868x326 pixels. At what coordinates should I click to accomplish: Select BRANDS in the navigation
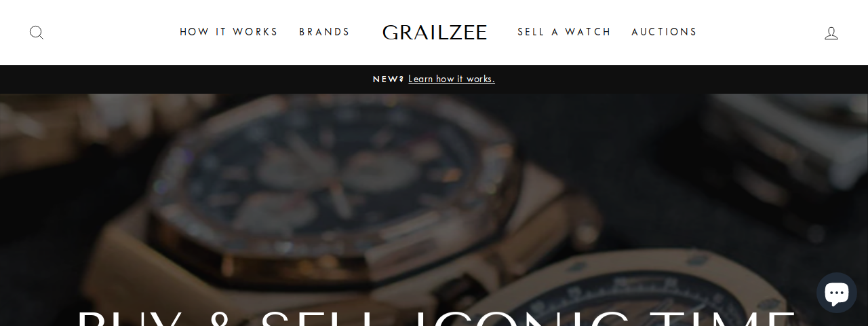(324, 32)
